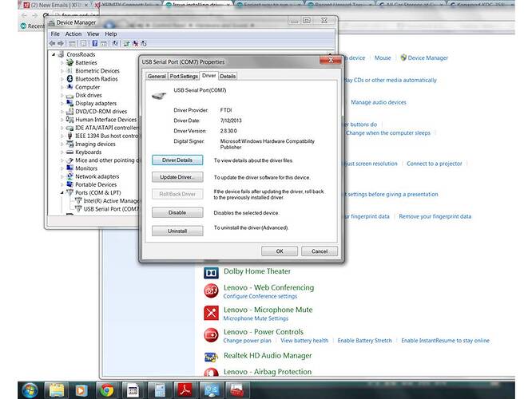Open the calculator icon in taskbar
The width and height of the screenshot is (532, 399).
(x=160, y=390)
